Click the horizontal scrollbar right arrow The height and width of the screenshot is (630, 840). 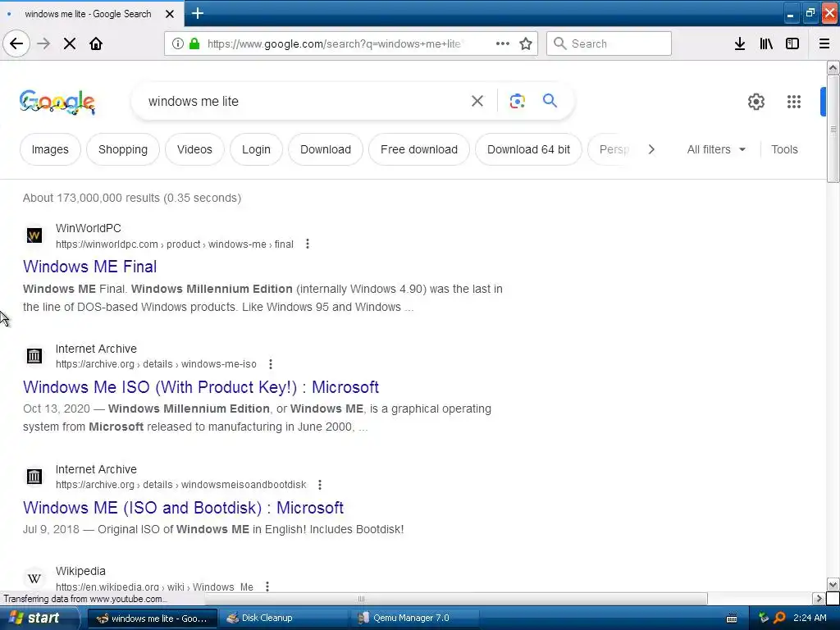pos(819,598)
